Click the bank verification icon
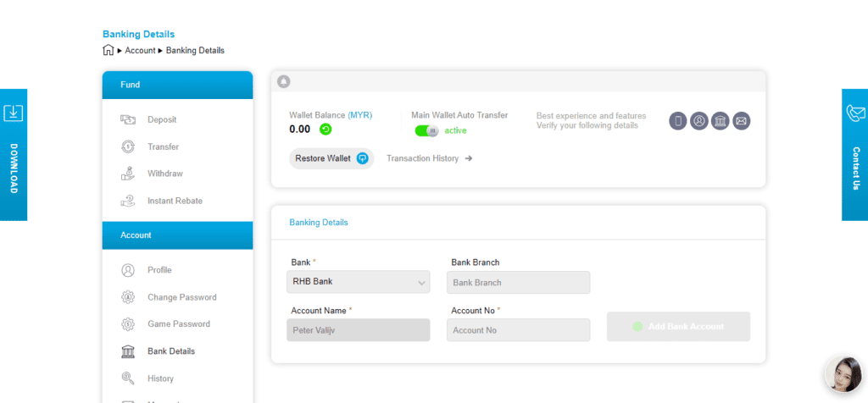 click(x=721, y=120)
